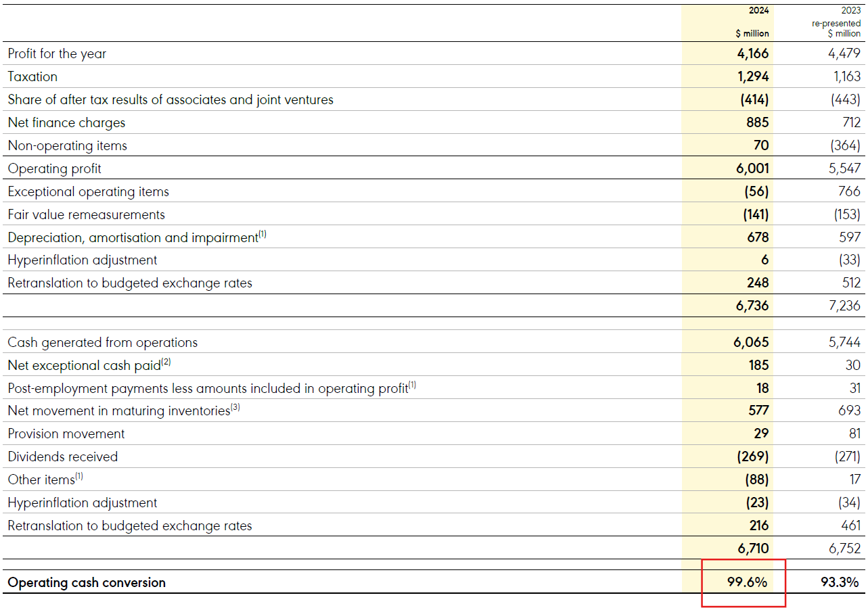Viewport: 868px width, 608px height.
Task: Select the 'Operating profit' row label
Action: click(x=54, y=168)
